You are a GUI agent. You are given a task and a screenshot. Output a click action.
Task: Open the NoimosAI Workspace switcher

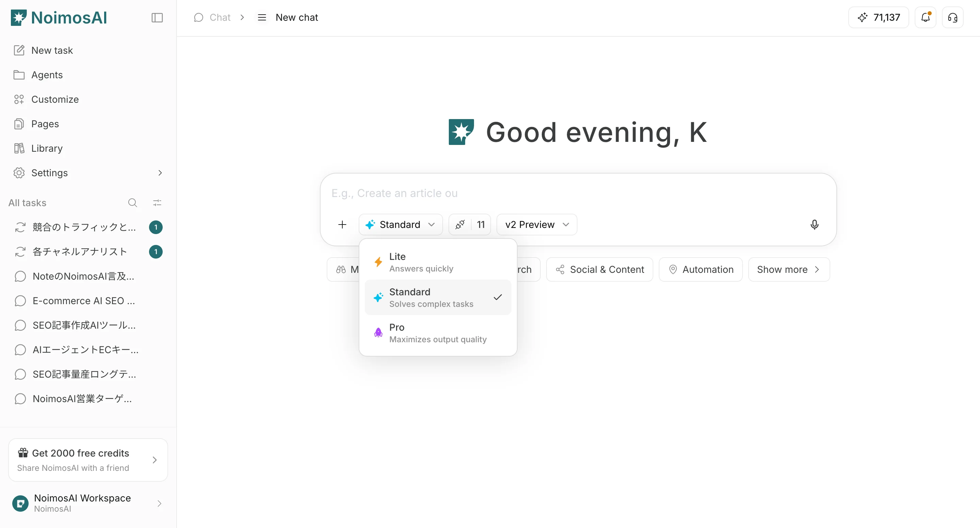point(88,503)
